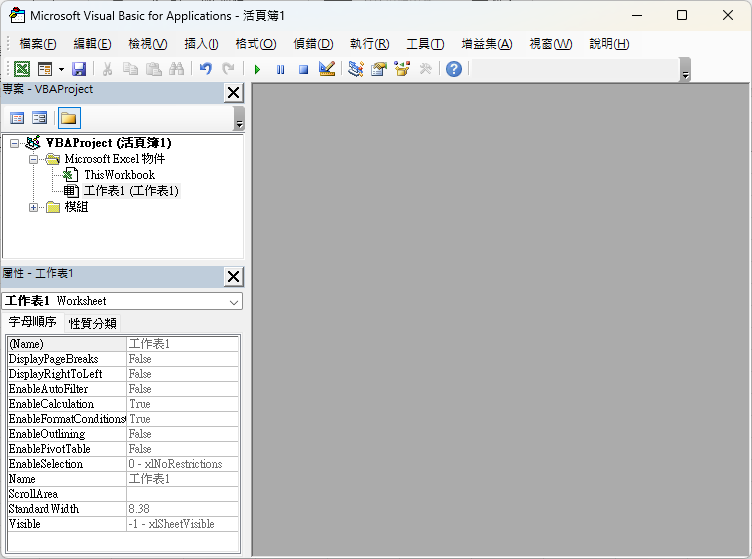This screenshot has width=752, height=559.
Task: Open the Properties Window icon
Action: tap(379, 69)
